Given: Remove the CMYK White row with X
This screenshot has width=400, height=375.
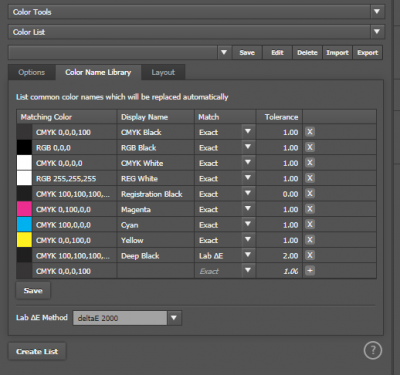Looking at the screenshot, I should [x=310, y=163].
